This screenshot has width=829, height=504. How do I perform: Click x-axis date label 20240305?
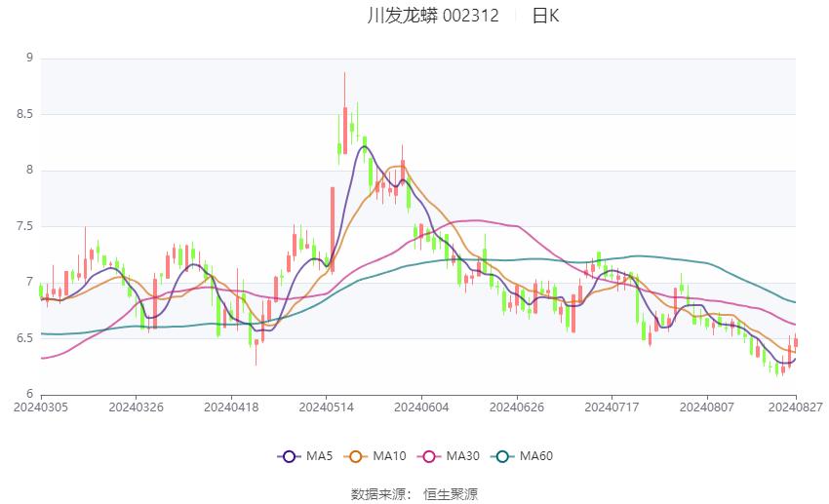pos(41,407)
